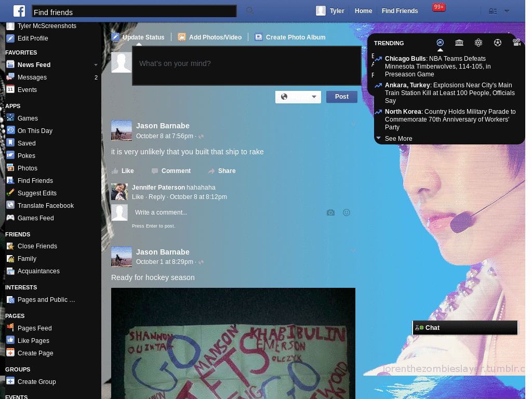
Task: Click the Edit Profile pencil icon
Action: tap(10, 38)
